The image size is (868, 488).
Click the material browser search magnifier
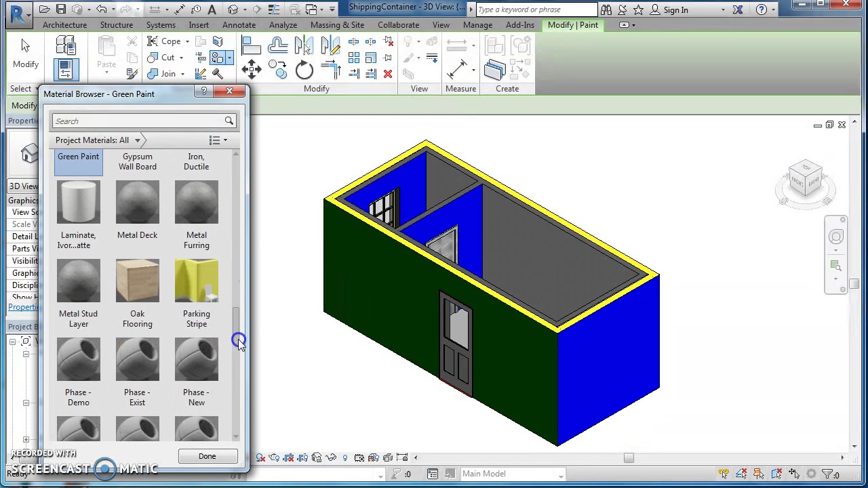pos(229,121)
